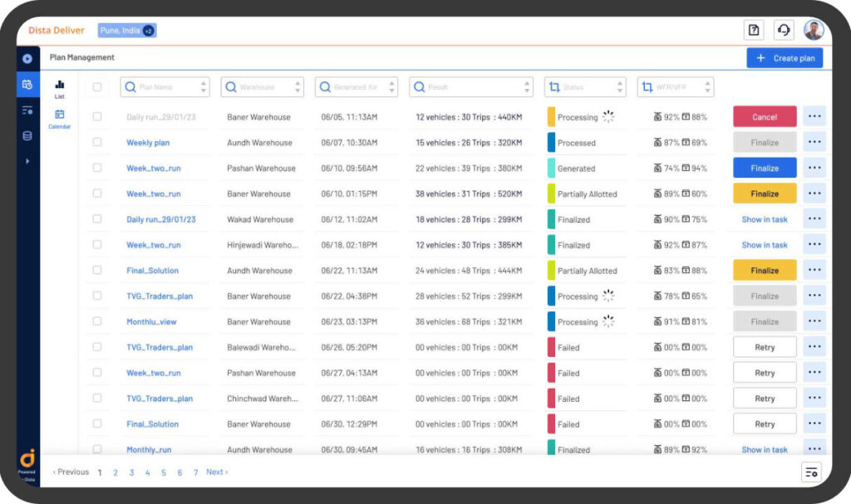Screen dimensions: 851x504
Task: Open the filter options icon at bottom right
Action: 811,472
